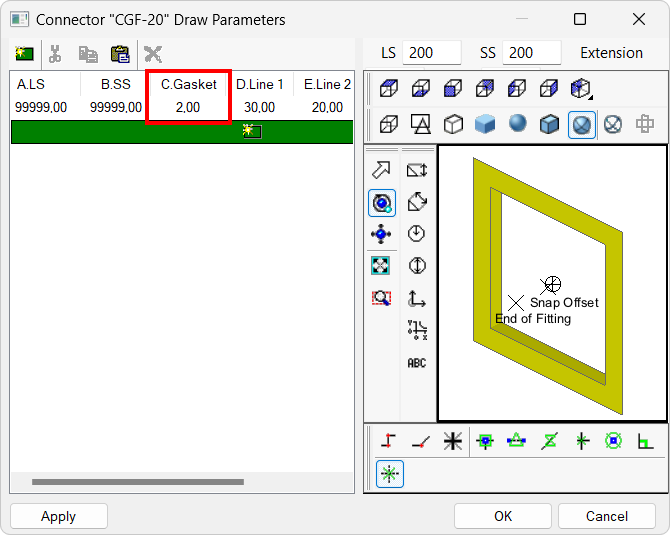The height and width of the screenshot is (535, 670).
Task: Toggle the 3D orbit tool
Action: tap(382, 203)
